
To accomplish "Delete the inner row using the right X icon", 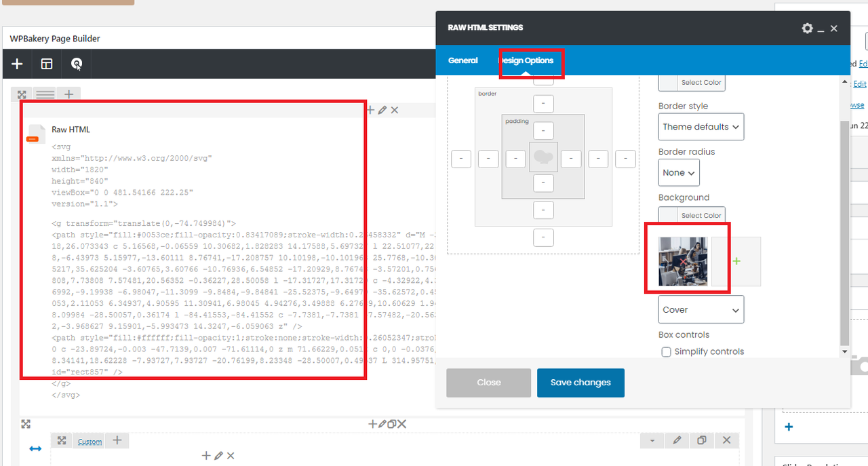I will pos(727,441).
